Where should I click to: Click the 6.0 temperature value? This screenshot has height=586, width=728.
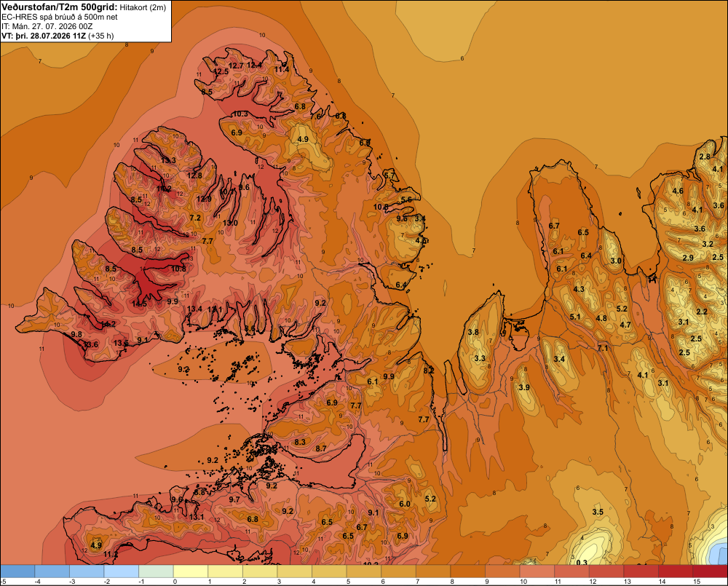click(x=405, y=504)
